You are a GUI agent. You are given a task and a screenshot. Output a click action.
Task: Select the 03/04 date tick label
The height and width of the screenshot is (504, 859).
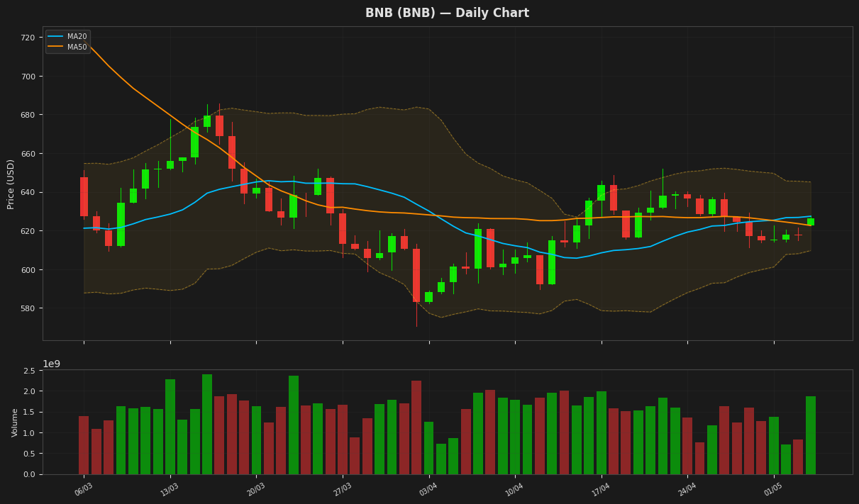pyautogui.click(x=428, y=489)
